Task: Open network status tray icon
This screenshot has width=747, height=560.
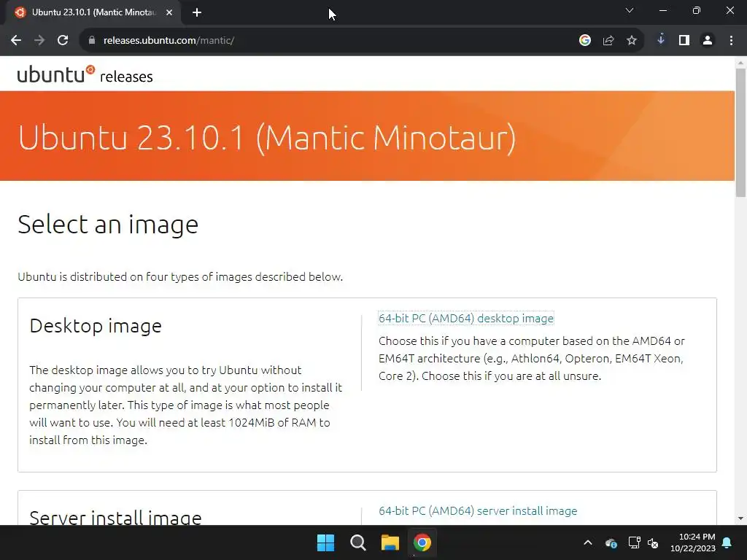Action: (x=634, y=542)
